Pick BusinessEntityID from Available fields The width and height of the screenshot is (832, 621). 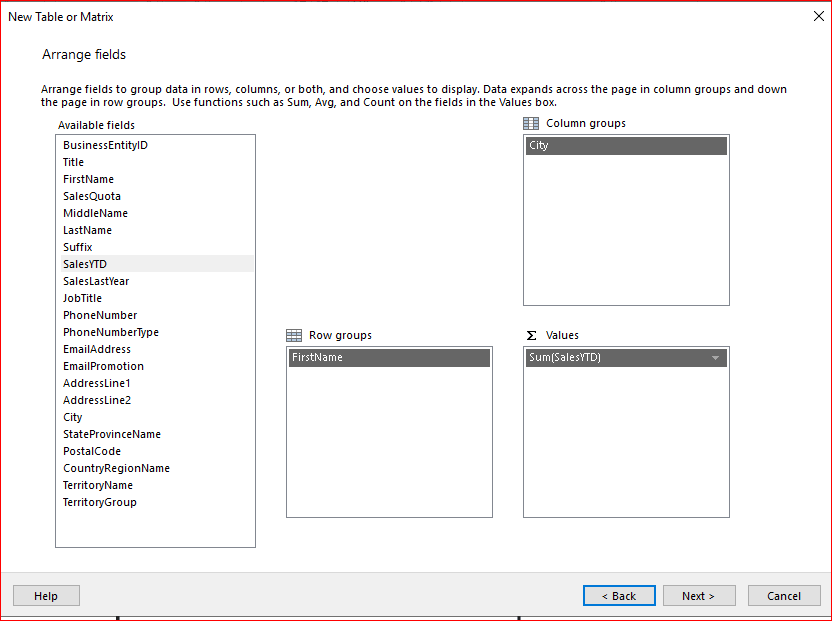(x=105, y=145)
